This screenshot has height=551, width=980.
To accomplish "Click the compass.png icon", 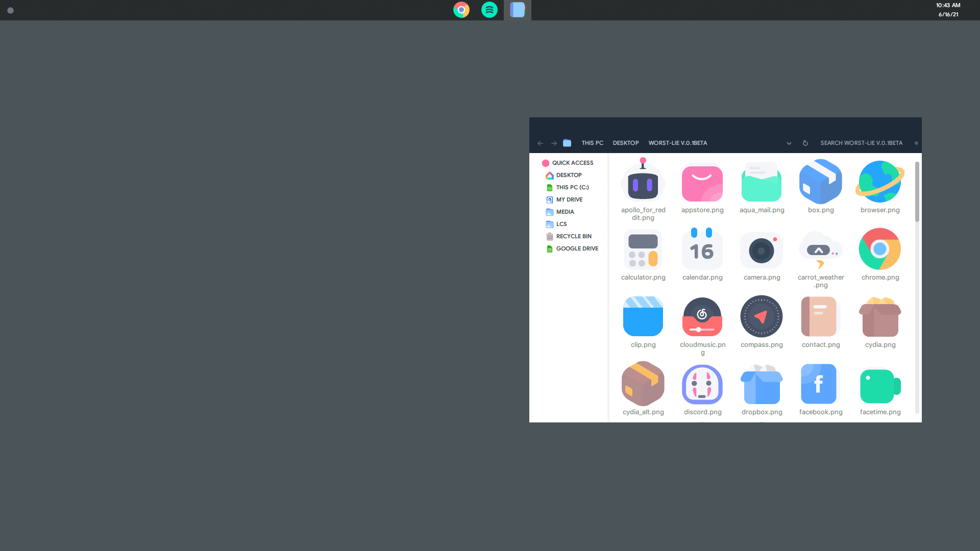I will pyautogui.click(x=762, y=316).
